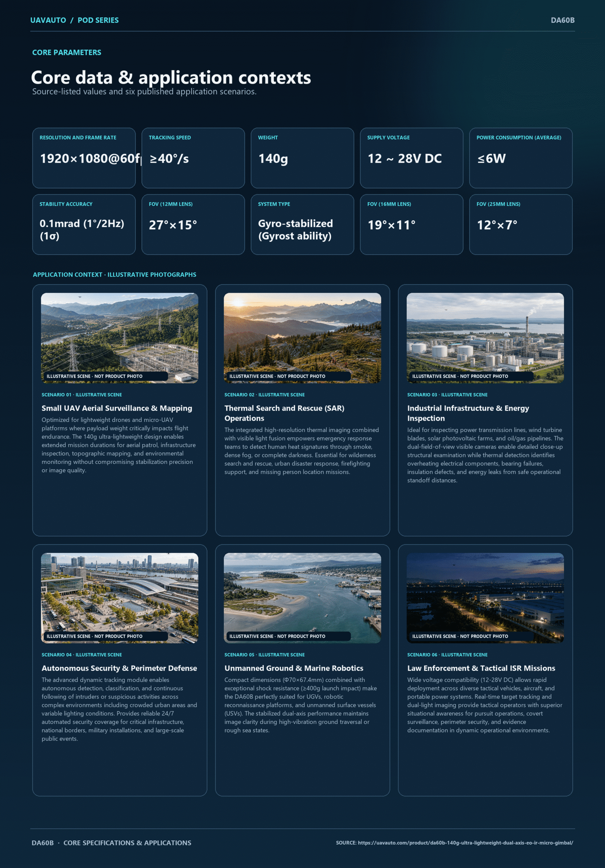Click the FOV (25mm lens) 12°×7° value
The image size is (605, 868).
(497, 225)
